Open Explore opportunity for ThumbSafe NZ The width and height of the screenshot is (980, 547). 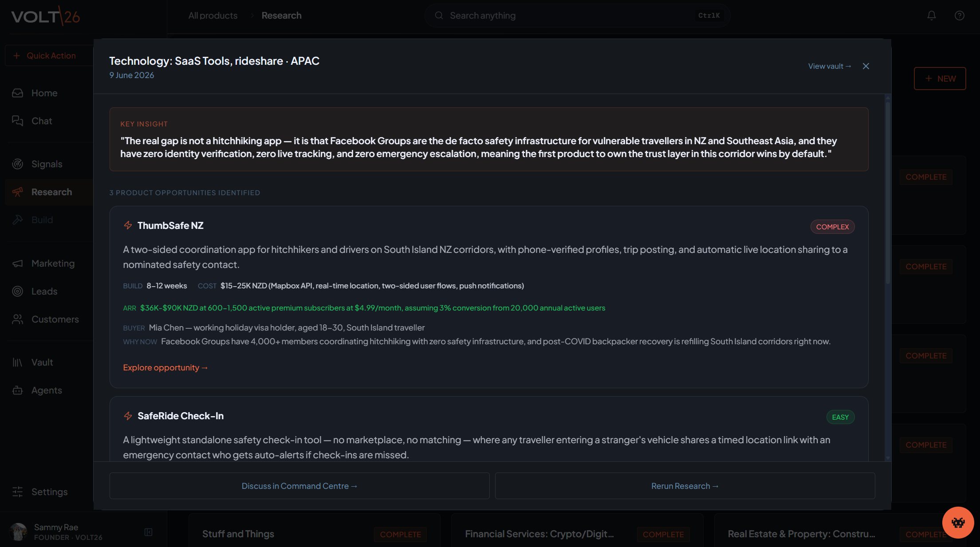[x=165, y=368]
